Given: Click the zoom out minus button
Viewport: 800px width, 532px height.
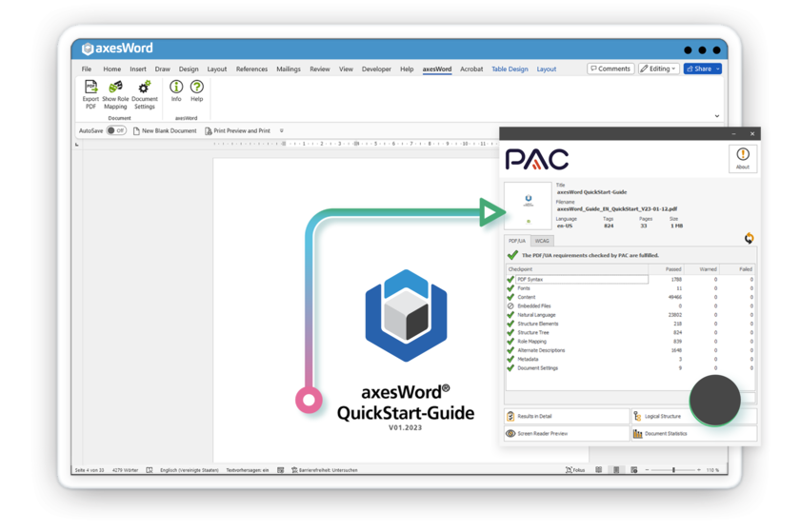Looking at the screenshot, I should tap(647, 470).
